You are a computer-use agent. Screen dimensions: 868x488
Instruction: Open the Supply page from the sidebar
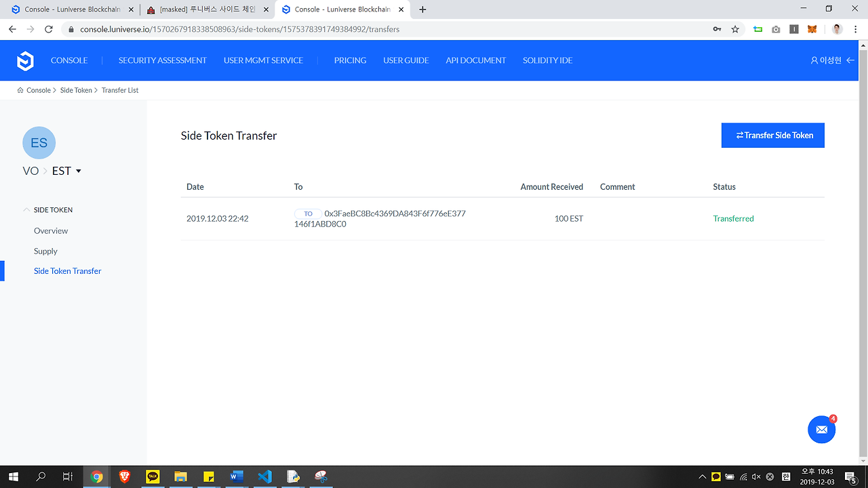pos(45,251)
